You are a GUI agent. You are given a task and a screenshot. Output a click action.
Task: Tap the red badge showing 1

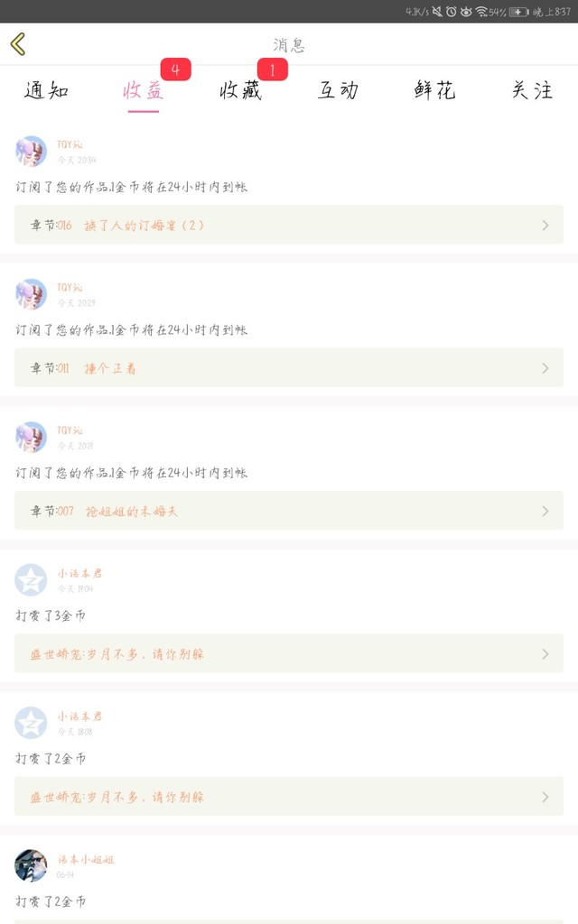[x=272, y=69]
